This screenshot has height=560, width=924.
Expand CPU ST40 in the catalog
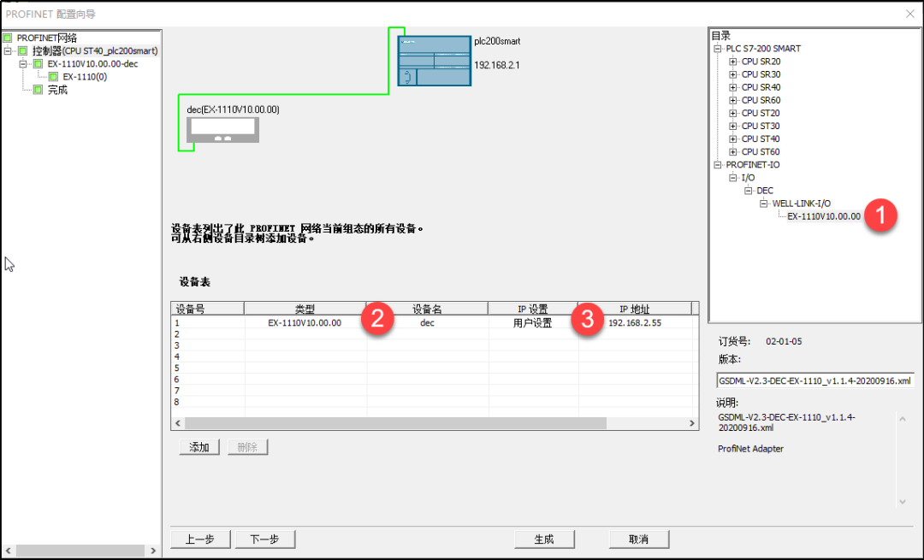click(x=732, y=139)
